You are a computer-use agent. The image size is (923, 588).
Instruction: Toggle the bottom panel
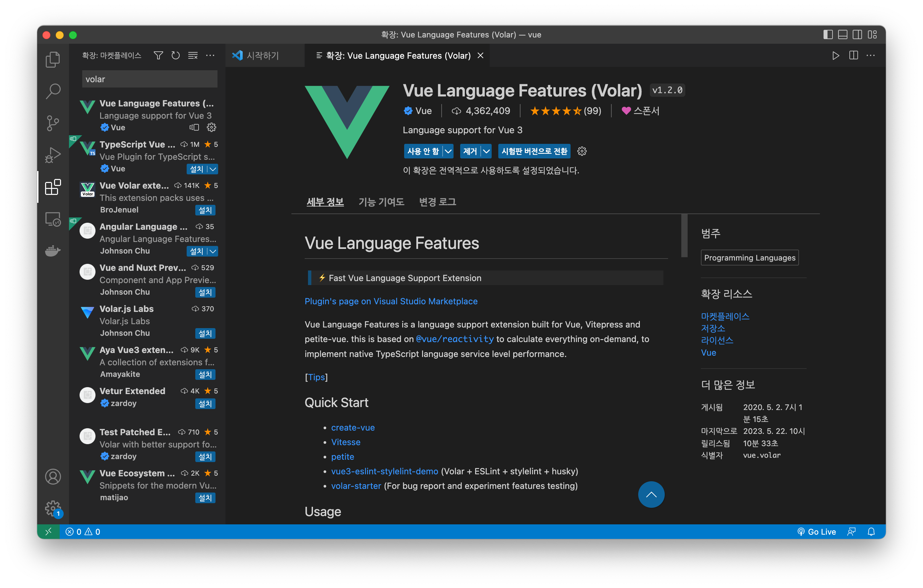[x=843, y=35]
